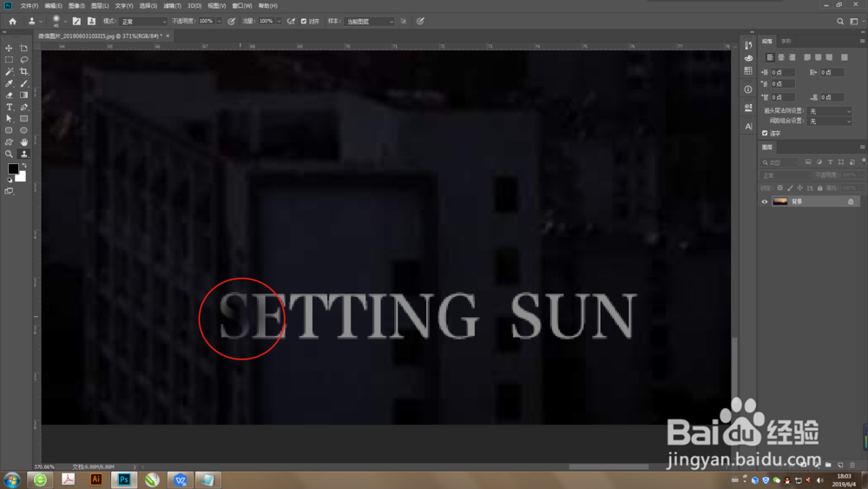Select the Horizontal Type tool
The image size is (868, 489).
[x=9, y=107]
